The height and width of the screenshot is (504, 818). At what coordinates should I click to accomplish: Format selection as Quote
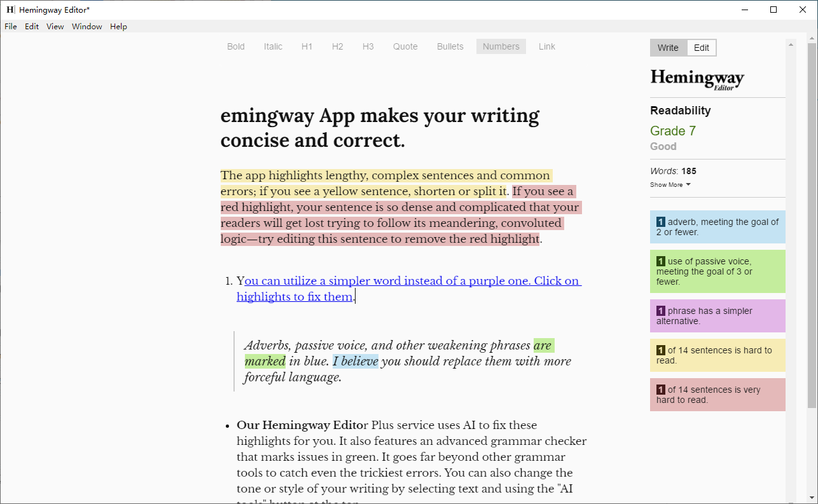(405, 46)
